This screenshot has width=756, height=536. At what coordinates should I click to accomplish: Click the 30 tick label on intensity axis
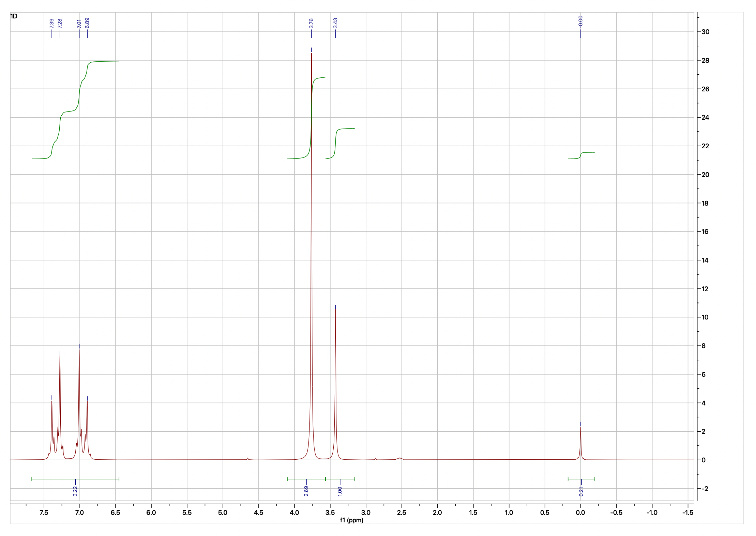click(705, 32)
